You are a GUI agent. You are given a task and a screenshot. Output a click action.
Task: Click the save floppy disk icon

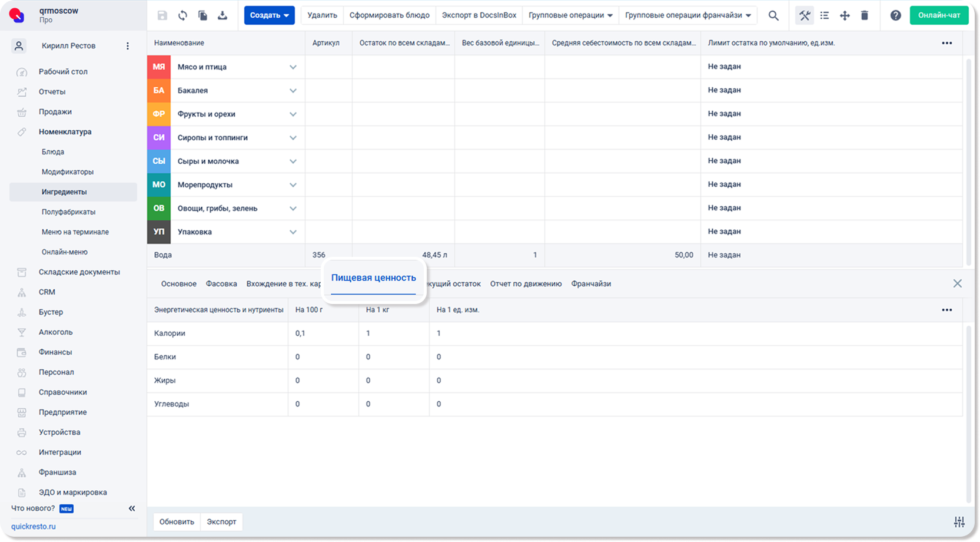[x=162, y=15]
